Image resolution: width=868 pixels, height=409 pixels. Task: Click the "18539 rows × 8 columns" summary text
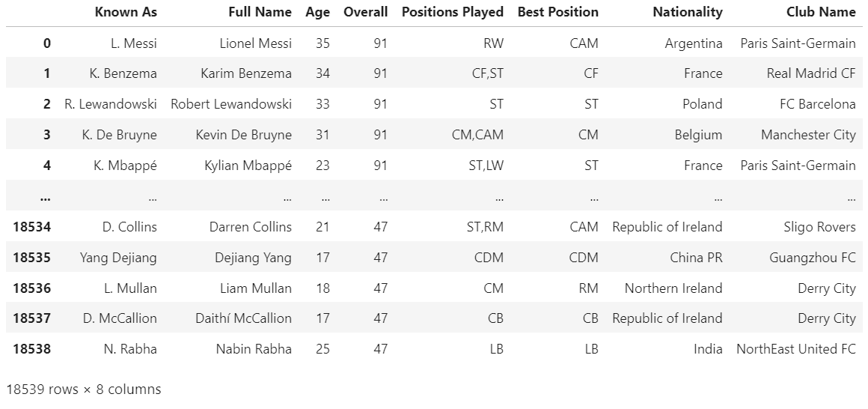[x=83, y=390]
